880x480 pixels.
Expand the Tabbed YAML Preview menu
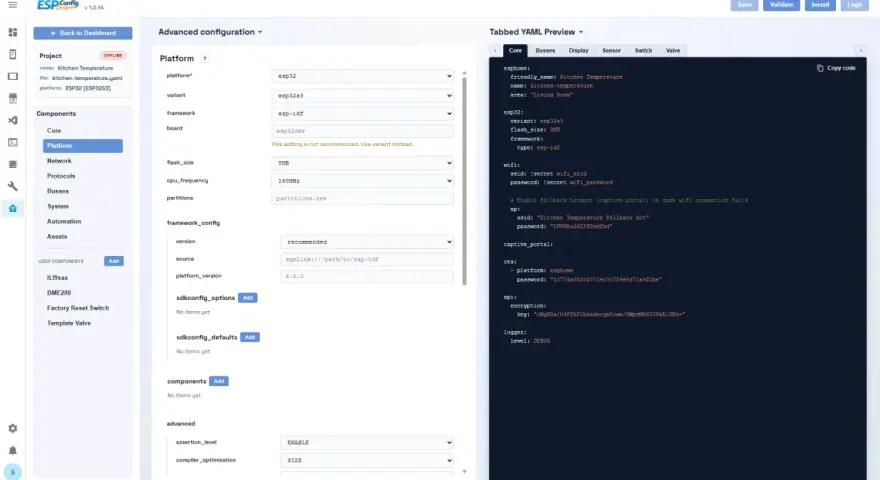536,32
